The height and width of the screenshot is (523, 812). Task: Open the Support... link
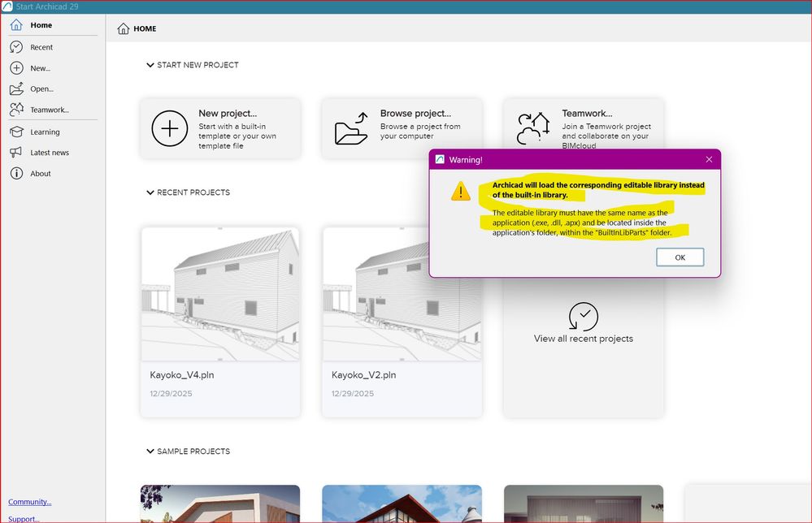24,519
